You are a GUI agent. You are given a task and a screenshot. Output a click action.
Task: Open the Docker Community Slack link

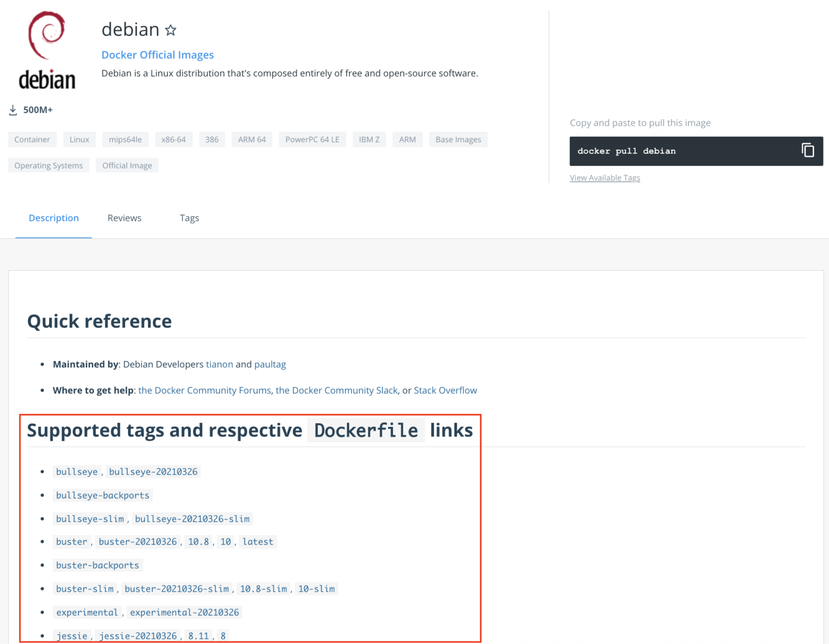336,390
